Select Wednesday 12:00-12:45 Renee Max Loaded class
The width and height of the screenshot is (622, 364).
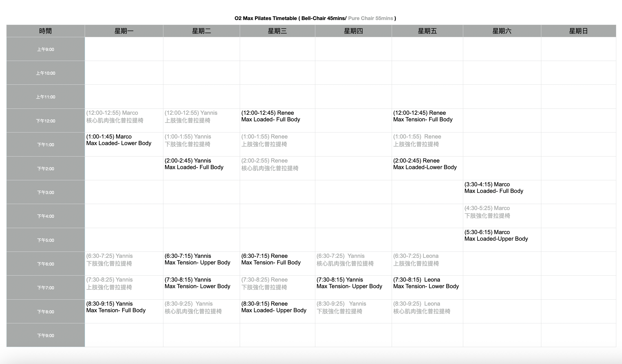tap(277, 120)
